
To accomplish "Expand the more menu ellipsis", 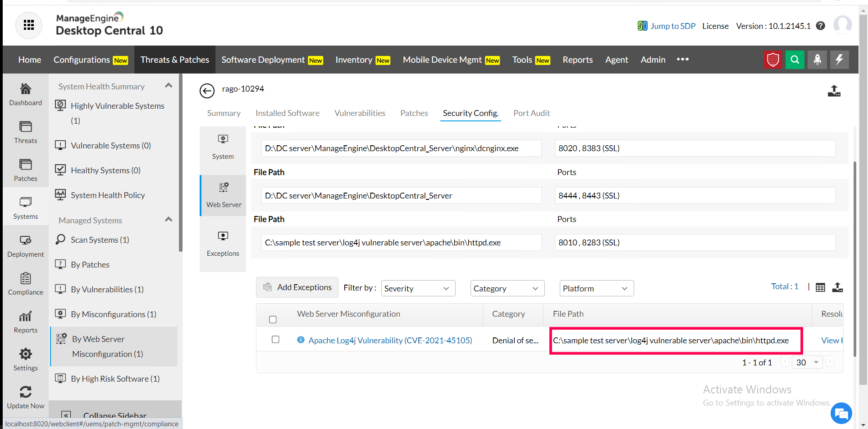I will tap(683, 59).
